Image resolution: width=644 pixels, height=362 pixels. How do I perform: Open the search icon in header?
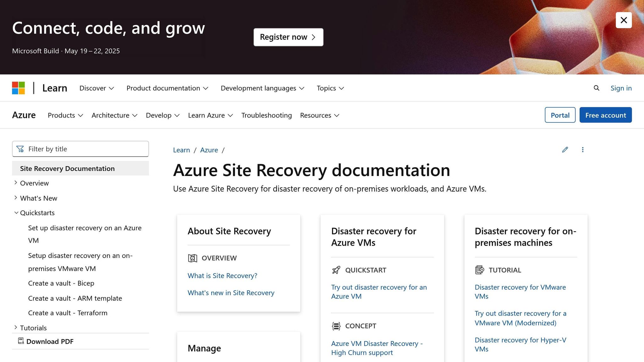596,88
